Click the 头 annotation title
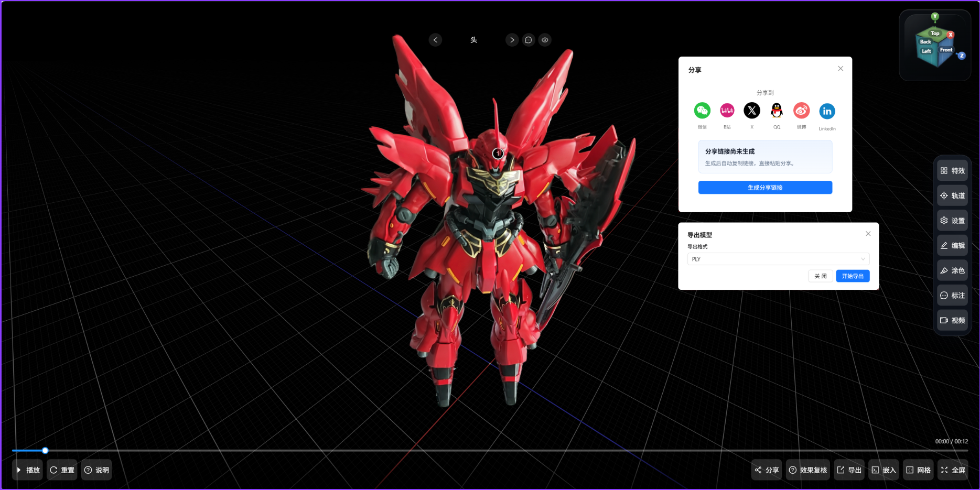The image size is (980, 490). point(473,40)
